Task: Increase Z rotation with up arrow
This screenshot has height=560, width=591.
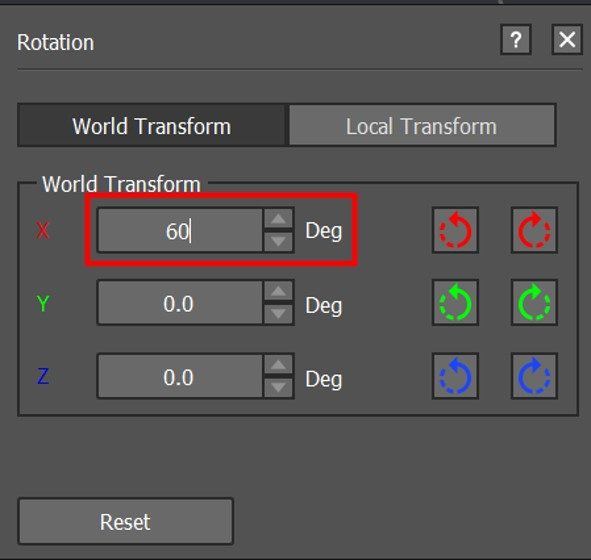Action: (x=279, y=364)
